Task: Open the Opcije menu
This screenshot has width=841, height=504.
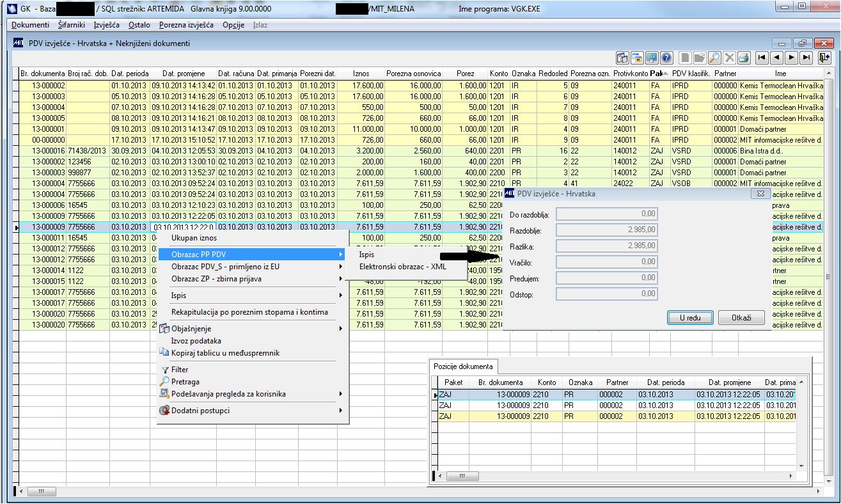Action: pos(233,25)
